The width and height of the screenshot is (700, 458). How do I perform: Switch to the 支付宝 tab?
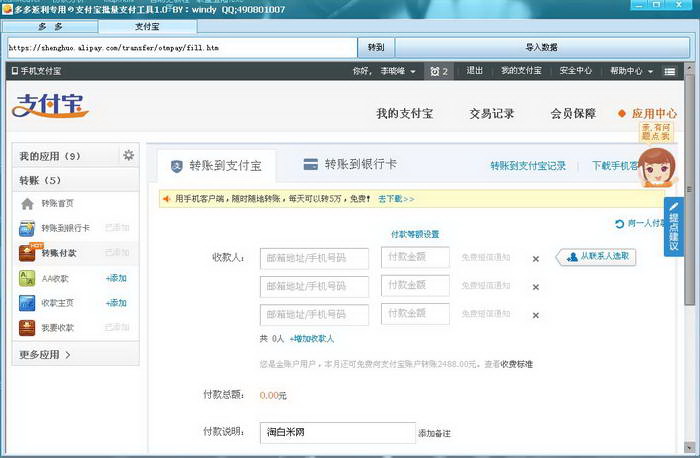pyautogui.click(x=147, y=27)
